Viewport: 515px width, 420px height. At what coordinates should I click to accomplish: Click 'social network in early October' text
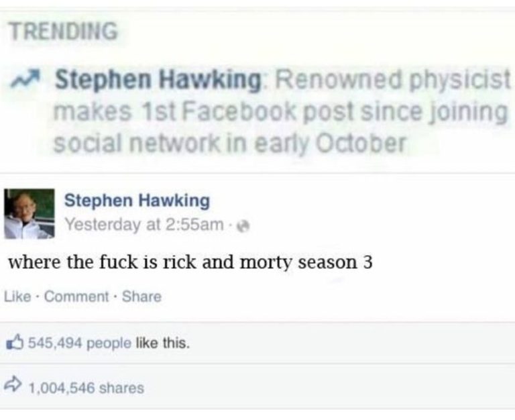coord(229,143)
